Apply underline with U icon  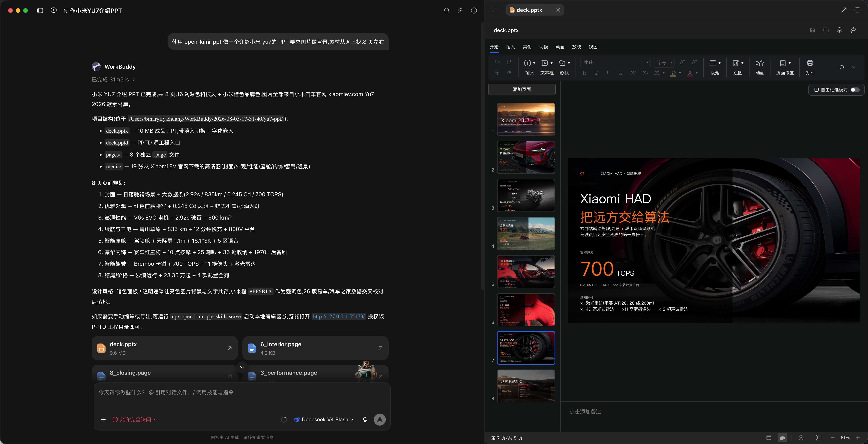(609, 73)
